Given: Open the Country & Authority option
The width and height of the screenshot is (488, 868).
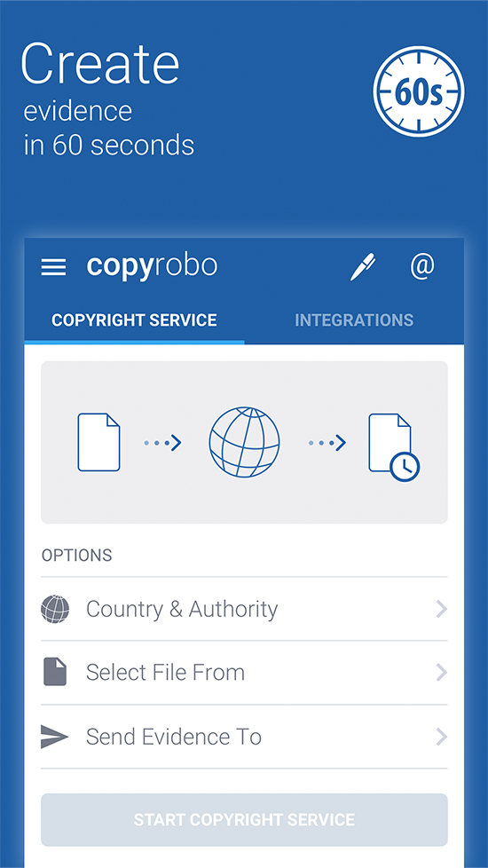Looking at the screenshot, I should coord(244,610).
